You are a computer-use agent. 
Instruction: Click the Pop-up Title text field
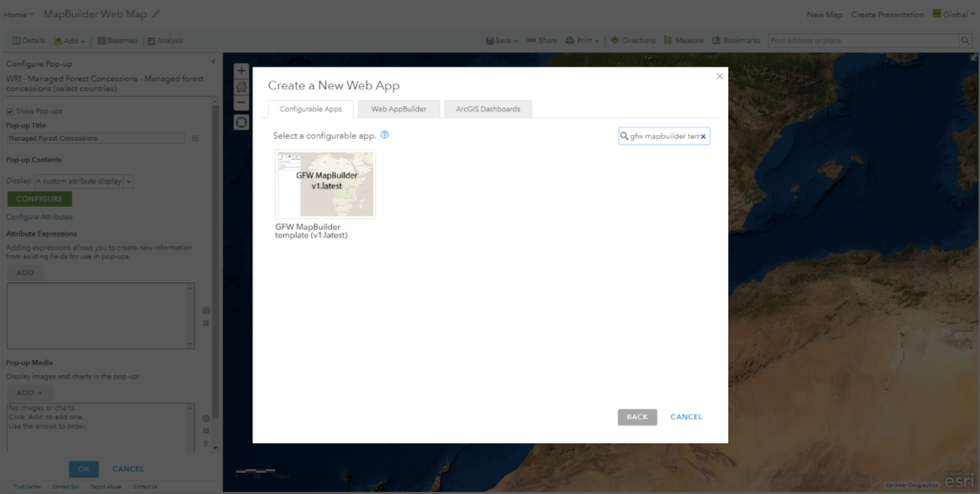point(96,139)
